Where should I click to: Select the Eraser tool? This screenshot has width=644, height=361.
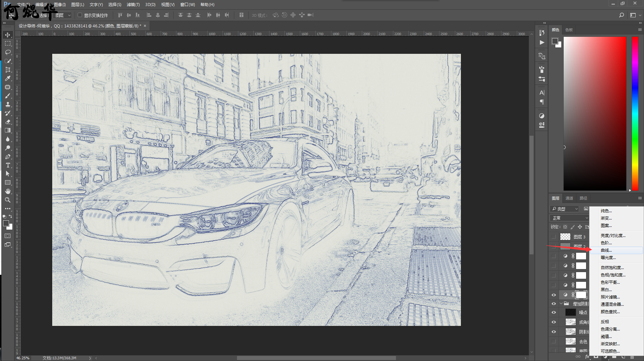coord(8,122)
